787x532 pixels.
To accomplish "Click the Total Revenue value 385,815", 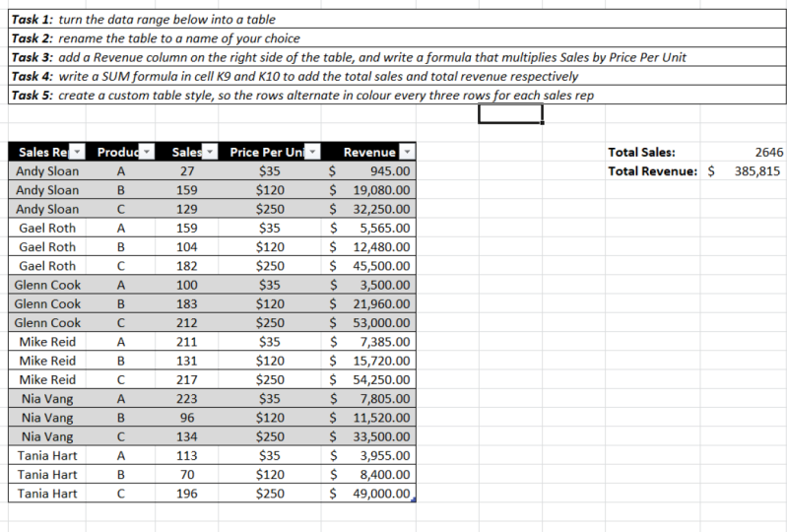I will 744,171.
